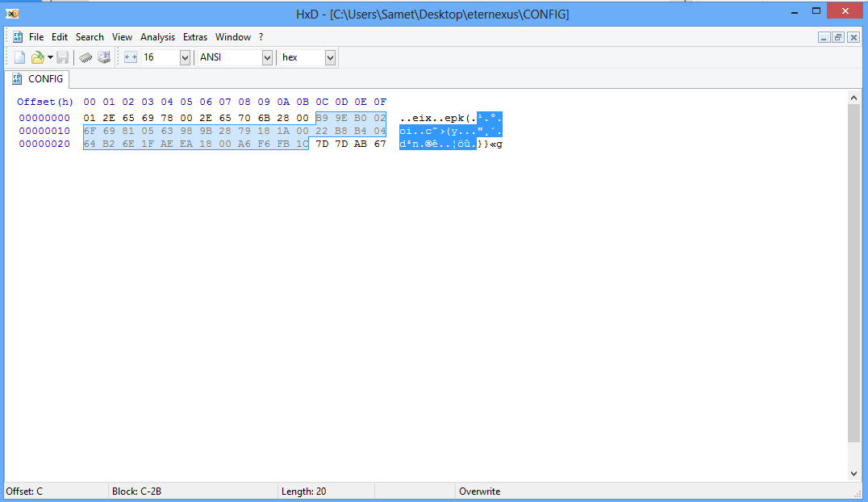
Task: Open the ANSI charset dropdown
Action: click(x=267, y=57)
